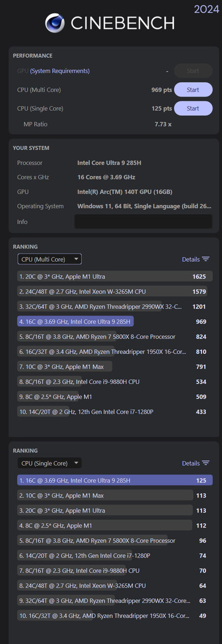The image size is (222, 644).
Task: Click into the Info text field
Action: coord(144,221)
